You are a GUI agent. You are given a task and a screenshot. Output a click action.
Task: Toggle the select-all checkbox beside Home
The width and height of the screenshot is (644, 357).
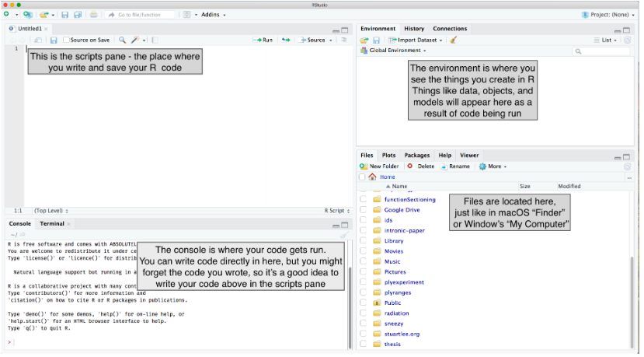pyautogui.click(x=362, y=177)
